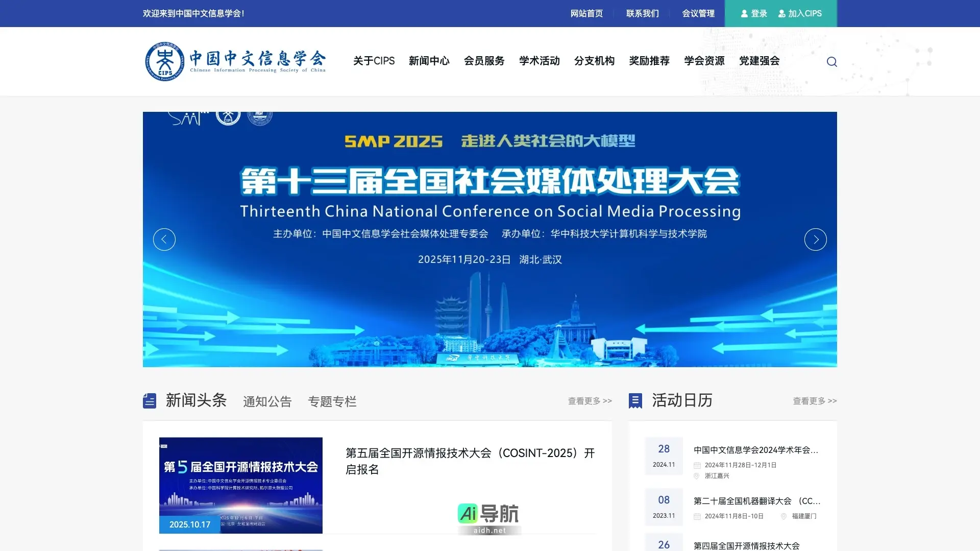
Task: Click the 2024年11月8日-10日 date text
Action: point(734,516)
